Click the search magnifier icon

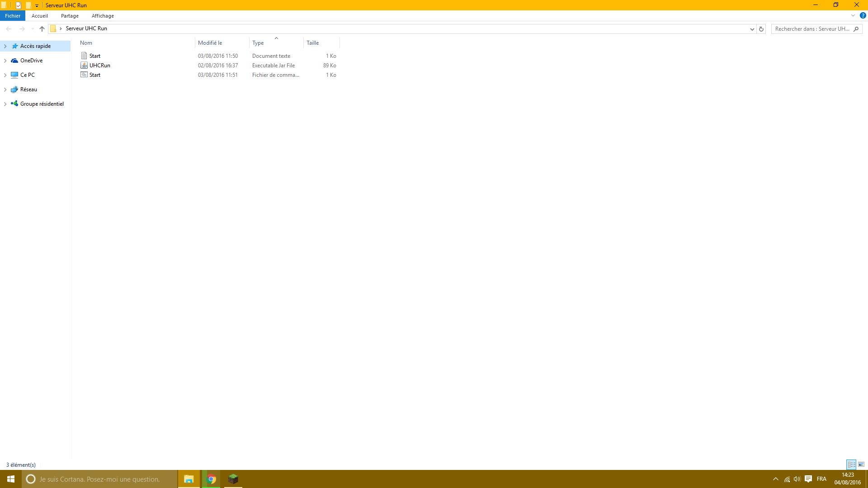856,29
